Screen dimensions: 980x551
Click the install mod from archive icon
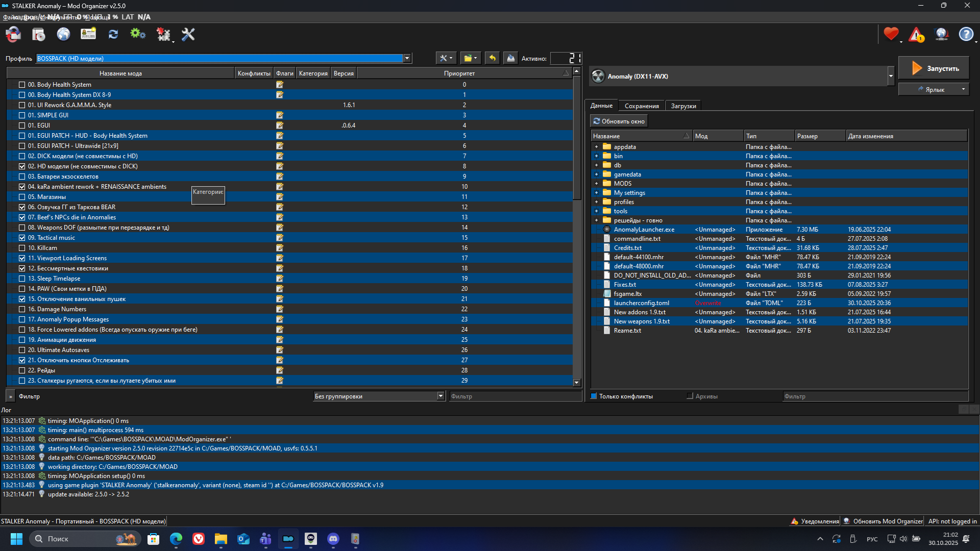tap(38, 34)
